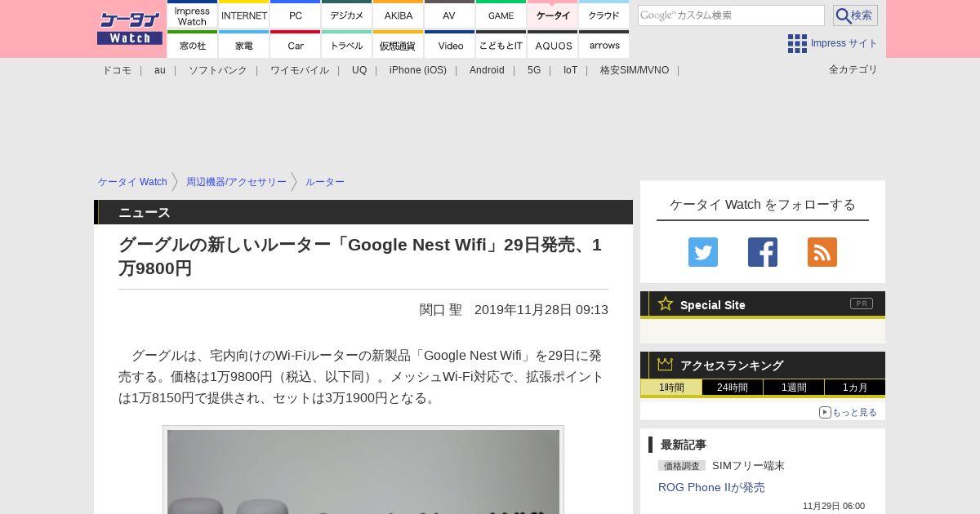The image size is (980, 514).
Task: Open the Car Watch tab
Action: pos(296,44)
